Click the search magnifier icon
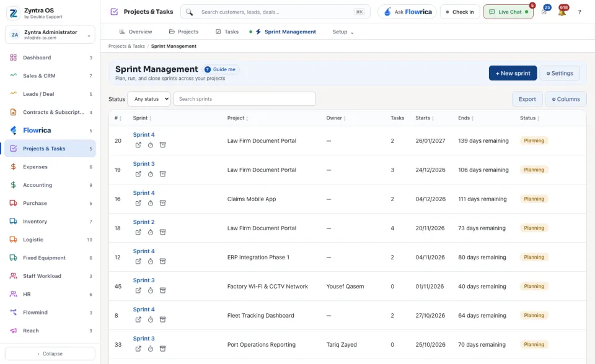 tap(189, 12)
